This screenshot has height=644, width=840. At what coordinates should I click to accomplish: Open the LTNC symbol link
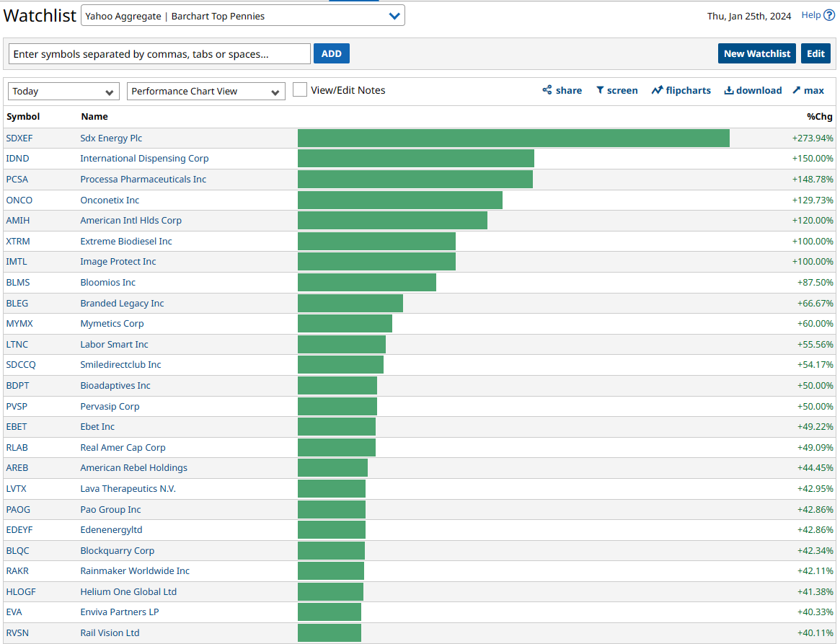[x=17, y=345]
